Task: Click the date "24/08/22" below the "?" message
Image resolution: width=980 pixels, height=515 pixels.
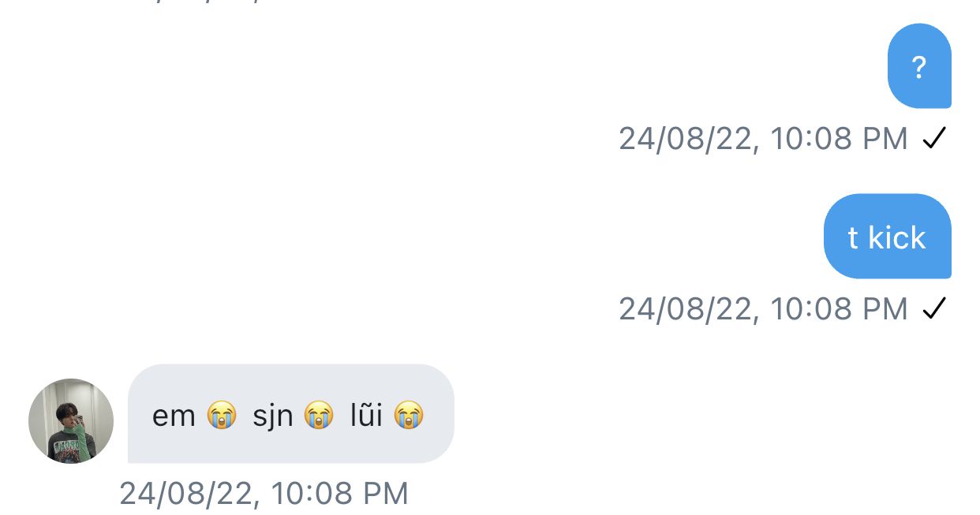Action: [x=689, y=139]
